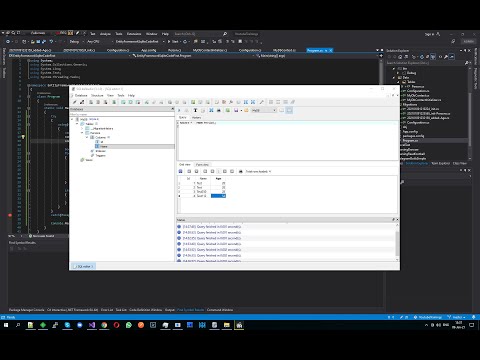480x360 pixels.
Task: Open SQLiteStudio Tools menu
Action: (x=121, y=95)
